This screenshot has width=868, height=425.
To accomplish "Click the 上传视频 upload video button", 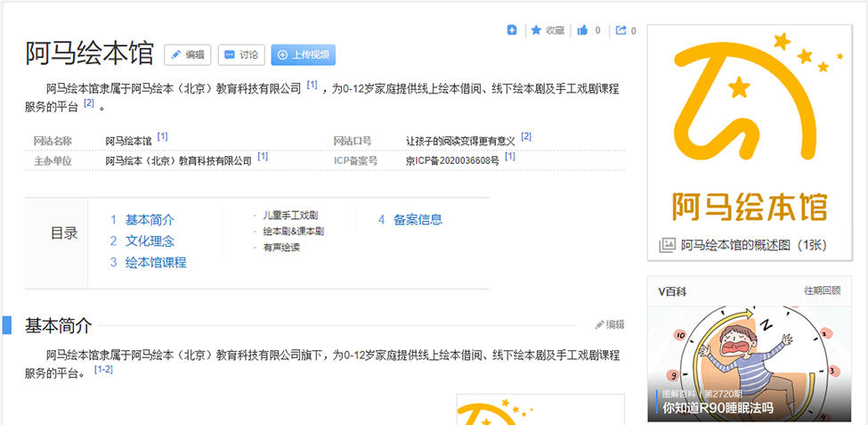I will (304, 55).
